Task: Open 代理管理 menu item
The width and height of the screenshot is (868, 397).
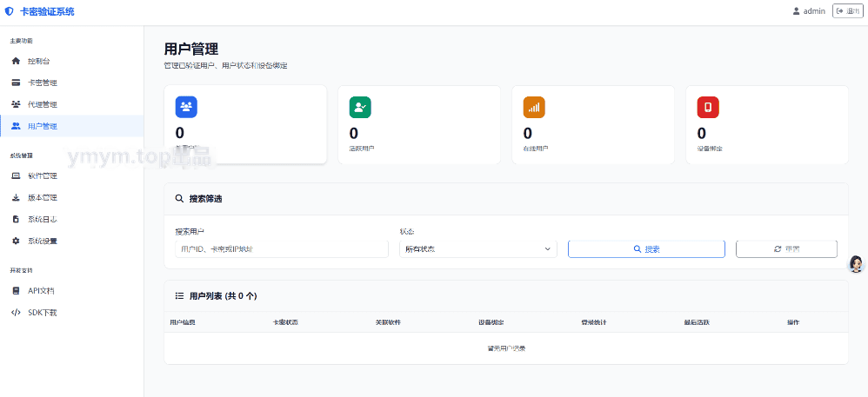Action: pos(72,104)
